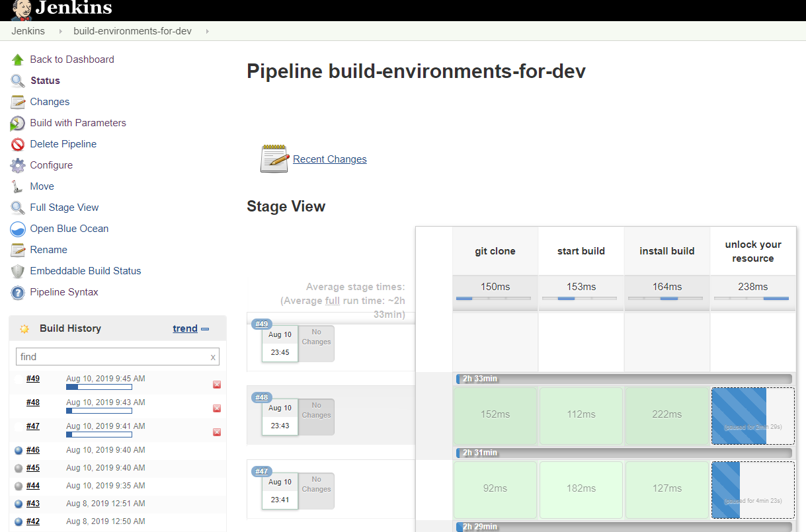
Task: Clear the find field with x
Action: 213,357
